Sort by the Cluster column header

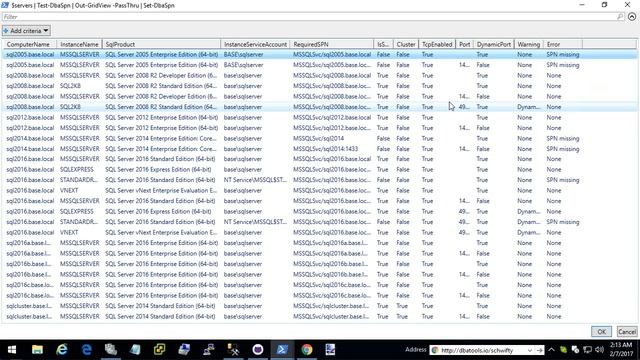click(406, 44)
